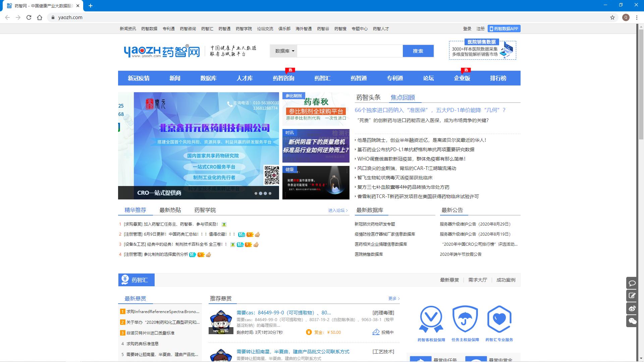Viewport: 644px width, 362px height.
Task: Click the 登录 link at top right
Action: (x=467, y=29)
